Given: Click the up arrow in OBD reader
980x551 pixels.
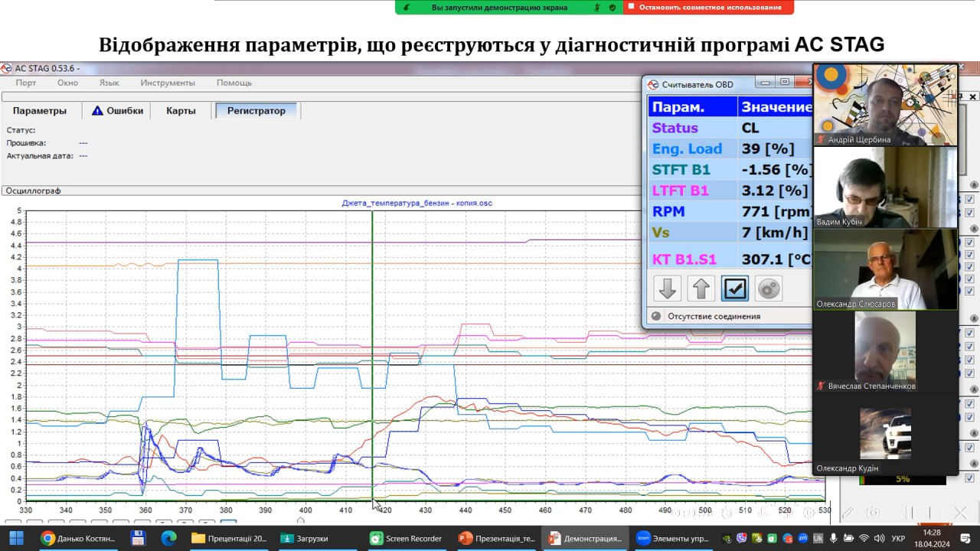Looking at the screenshot, I should pyautogui.click(x=701, y=289).
